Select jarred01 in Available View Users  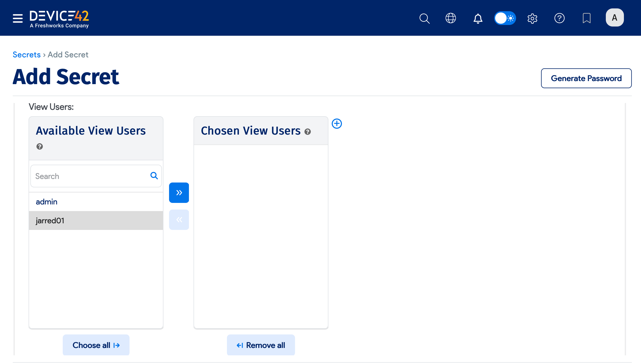coord(50,220)
